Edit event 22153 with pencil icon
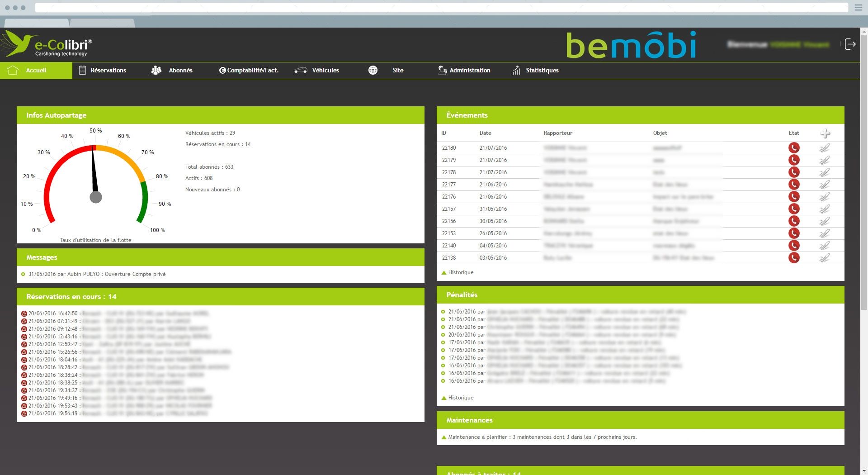This screenshot has width=868, height=475. click(x=825, y=233)
